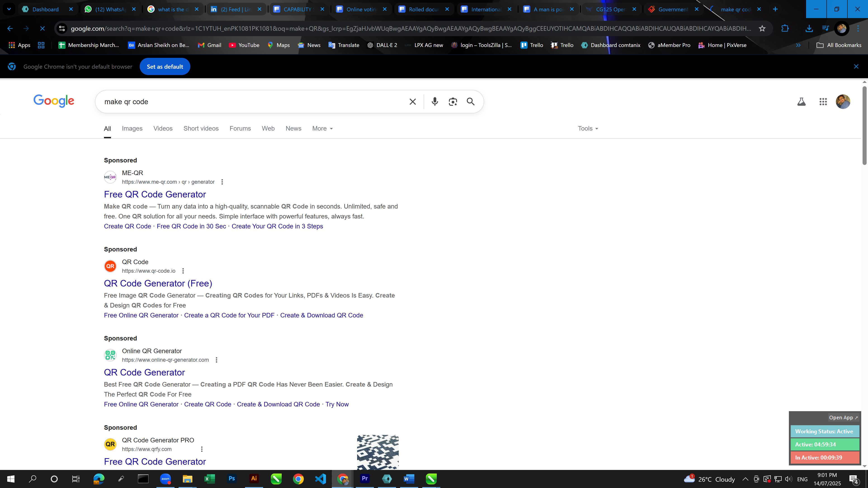The height and width of the screenshot is (488, 868).
Task: Show hidden system tray icons
Action: click(x=745, y=479)
